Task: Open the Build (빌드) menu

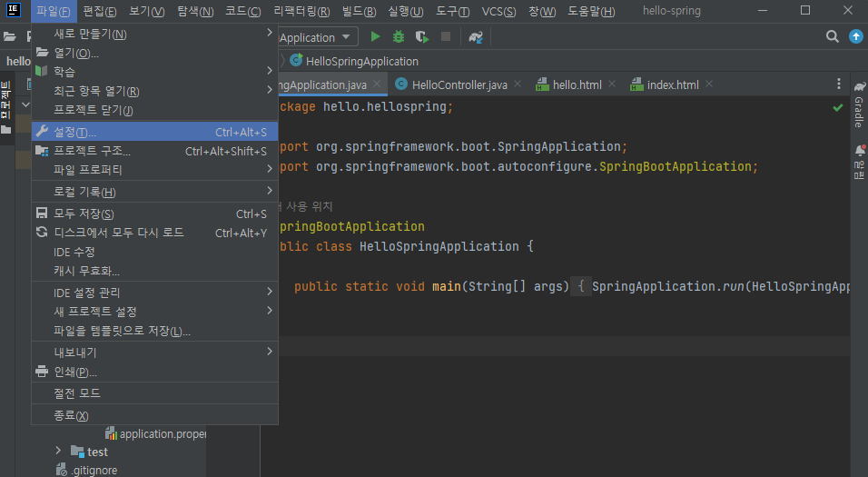Action: click(x=359, y=11)
